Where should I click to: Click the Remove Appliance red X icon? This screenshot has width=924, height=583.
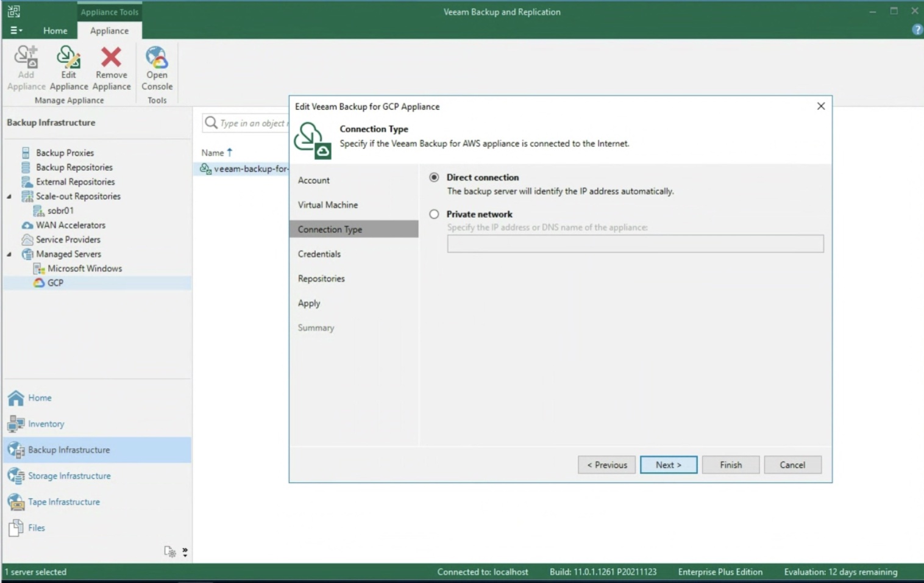click(x=111, y=57)
